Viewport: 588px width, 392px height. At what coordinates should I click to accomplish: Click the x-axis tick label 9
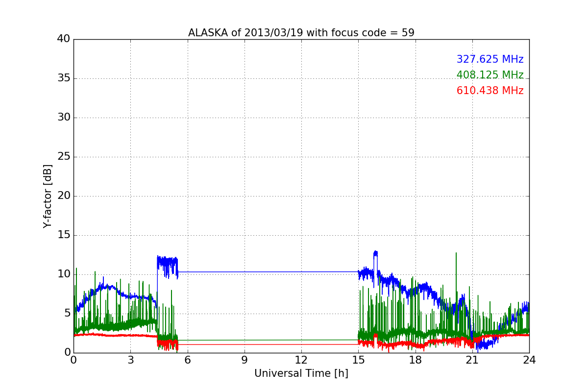coord(245,360)
